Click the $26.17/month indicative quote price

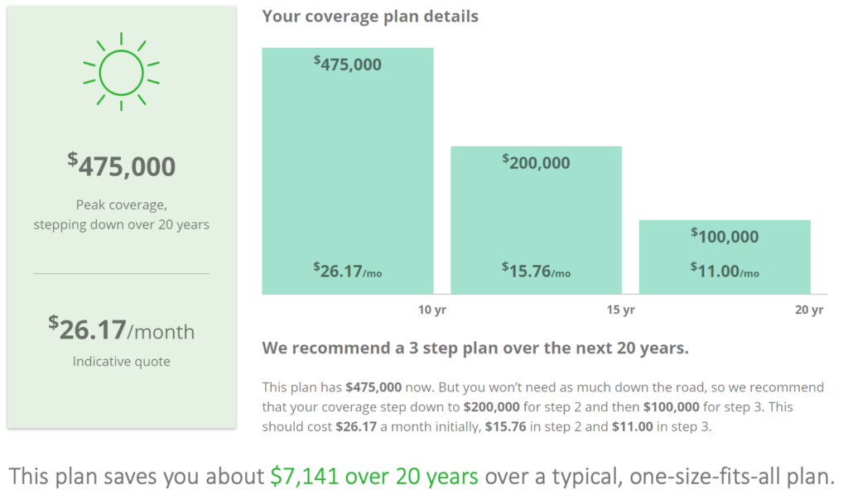pyautogui.click(x=121, y=329)
